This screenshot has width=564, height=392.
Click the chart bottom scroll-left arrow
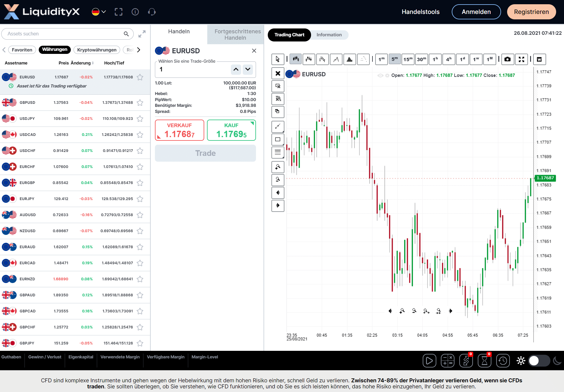tap(390, 311)
